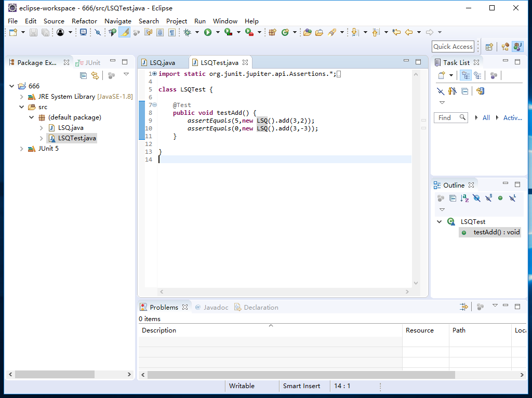Toggle Hide Static members in Outline

tap(488, 198)
